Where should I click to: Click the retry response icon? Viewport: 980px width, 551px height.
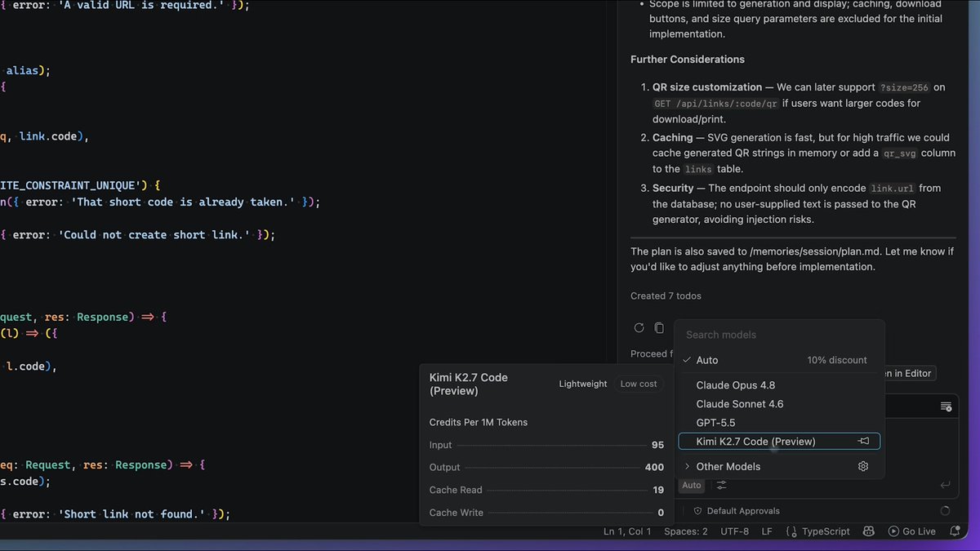[x=639, y=328]
